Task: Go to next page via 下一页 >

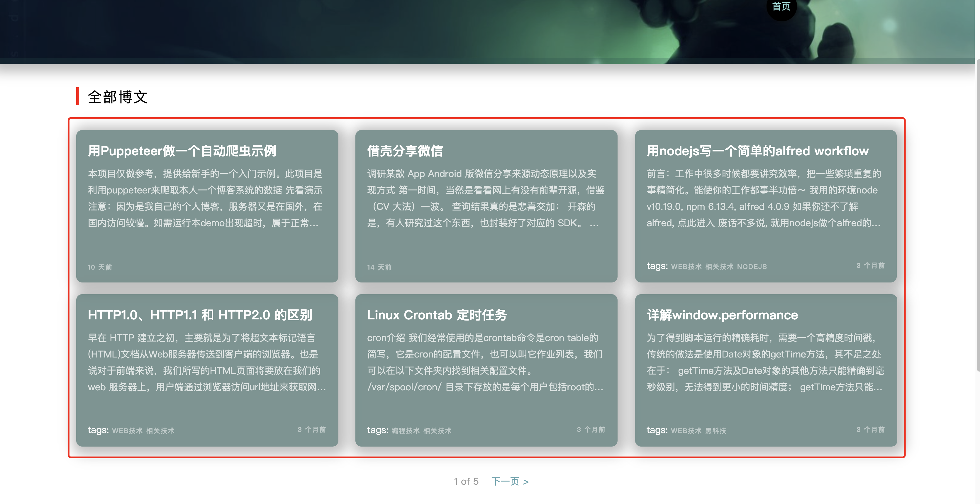Action: [510, 481]
